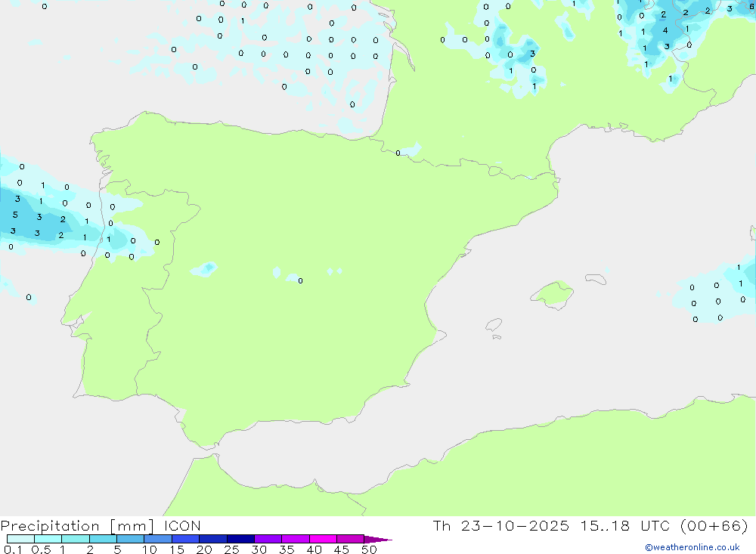Click the "15" legend scale label
Screen dimensions: 756x554
point(177,549)
